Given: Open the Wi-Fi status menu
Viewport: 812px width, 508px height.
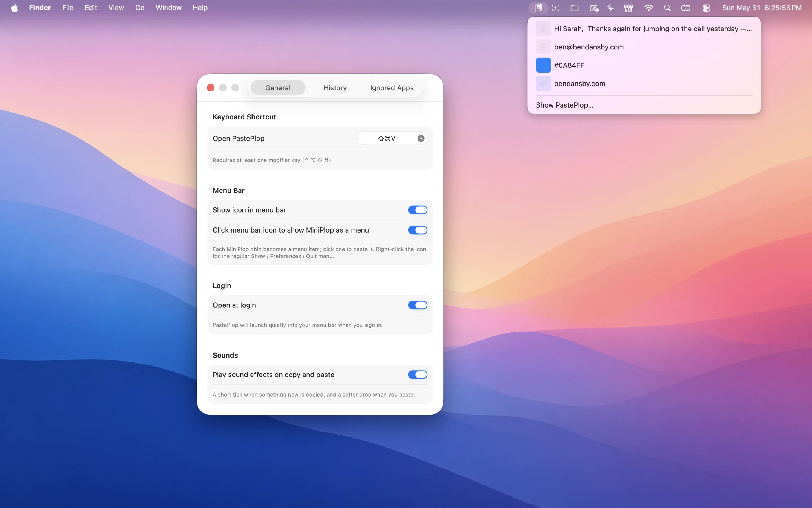Looking at the screenshot, I should coord(648,8).
